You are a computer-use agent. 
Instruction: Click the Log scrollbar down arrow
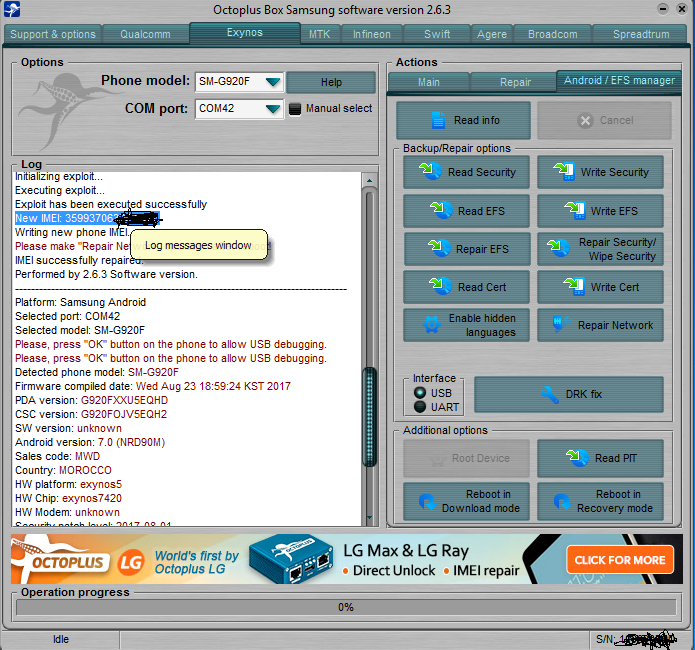(x=369, y=518)
